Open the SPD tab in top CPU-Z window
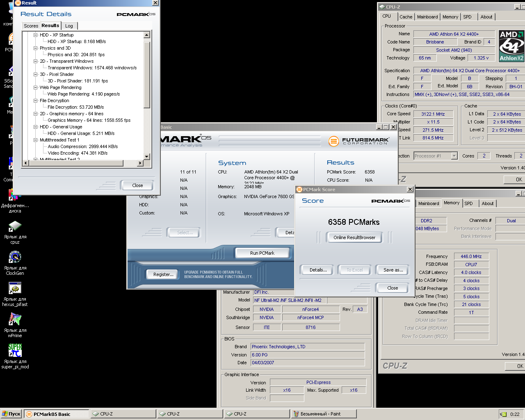Viewport: 525px width, 420px height. coord(467,17)
